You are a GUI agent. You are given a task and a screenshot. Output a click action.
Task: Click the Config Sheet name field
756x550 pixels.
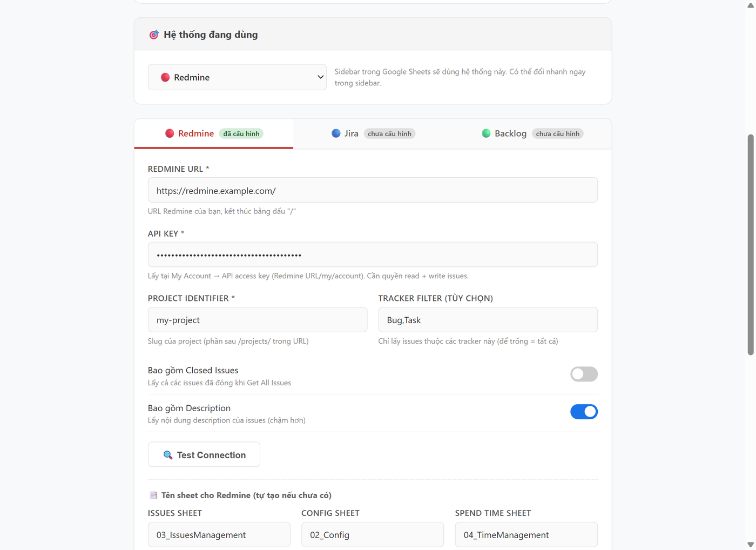coord(373,534)
